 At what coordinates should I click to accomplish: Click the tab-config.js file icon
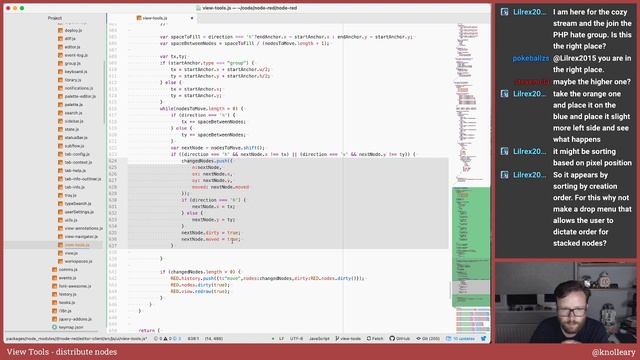[60, 154]
